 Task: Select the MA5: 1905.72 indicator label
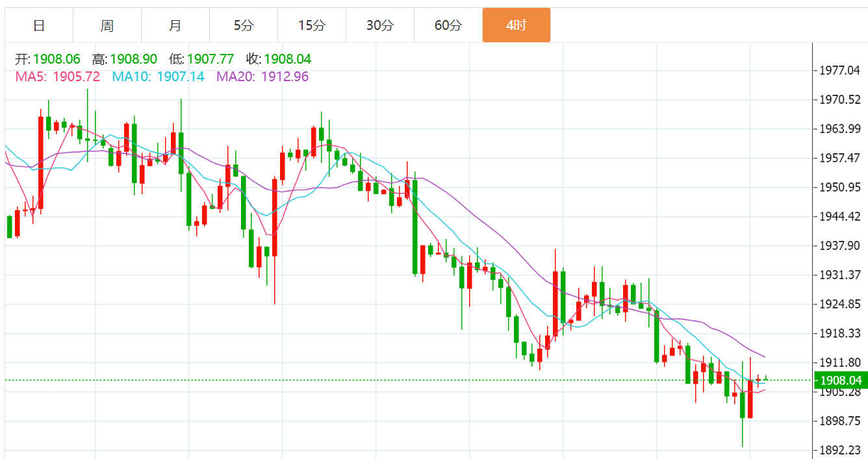point(58,77)
